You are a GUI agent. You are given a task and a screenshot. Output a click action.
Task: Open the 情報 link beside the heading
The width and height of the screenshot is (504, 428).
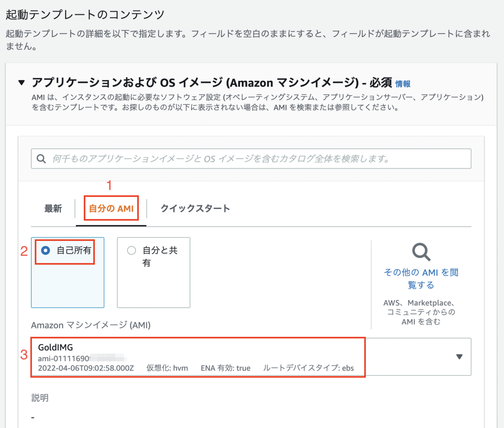tap(403, 84)
